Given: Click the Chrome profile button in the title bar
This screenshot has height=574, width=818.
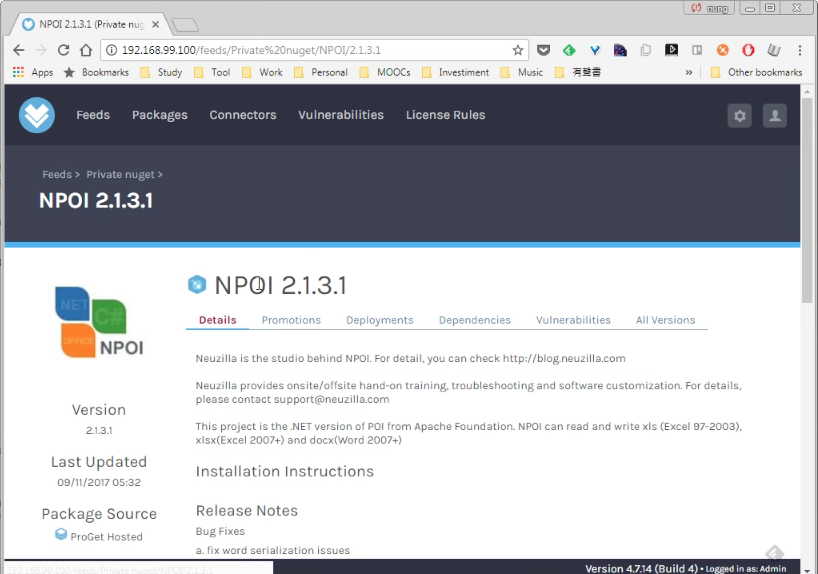Looking at the screenshot, I should (709, 8).
